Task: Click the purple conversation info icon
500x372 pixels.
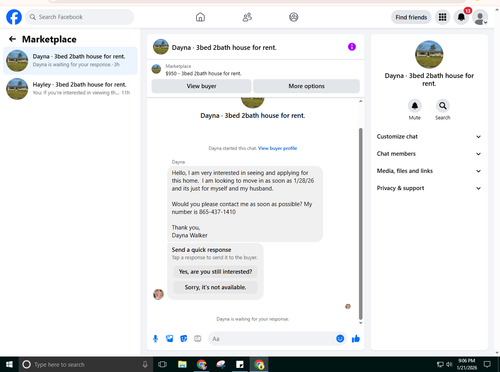Action: 352,47
